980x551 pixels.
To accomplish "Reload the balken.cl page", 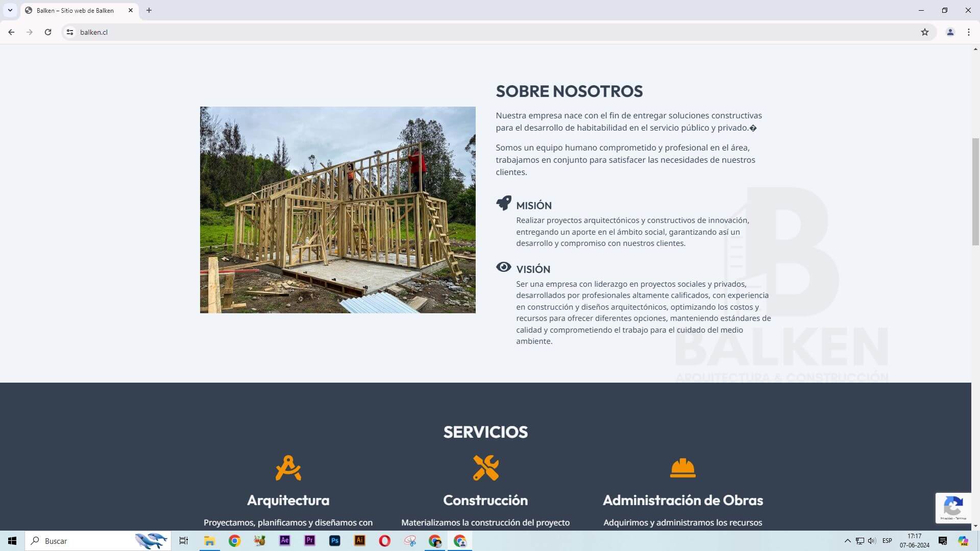I will [x=48, y=32].
